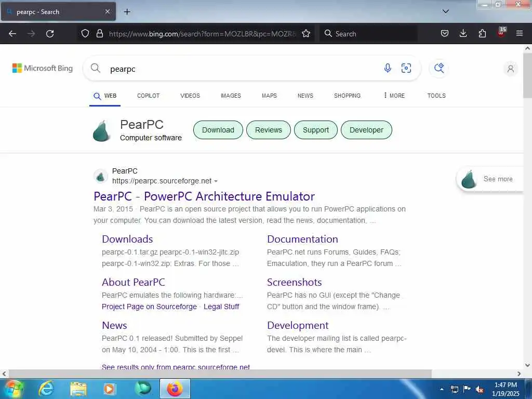This screenshot has height=399, width=532.
Task: Click the PearPC sourceforge site favicon
Action: click(x=100, y=177)
